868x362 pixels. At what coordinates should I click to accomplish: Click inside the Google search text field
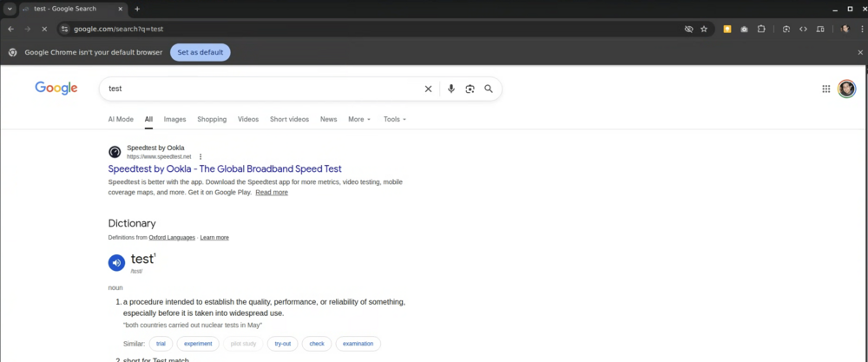(x=260, y=89)
